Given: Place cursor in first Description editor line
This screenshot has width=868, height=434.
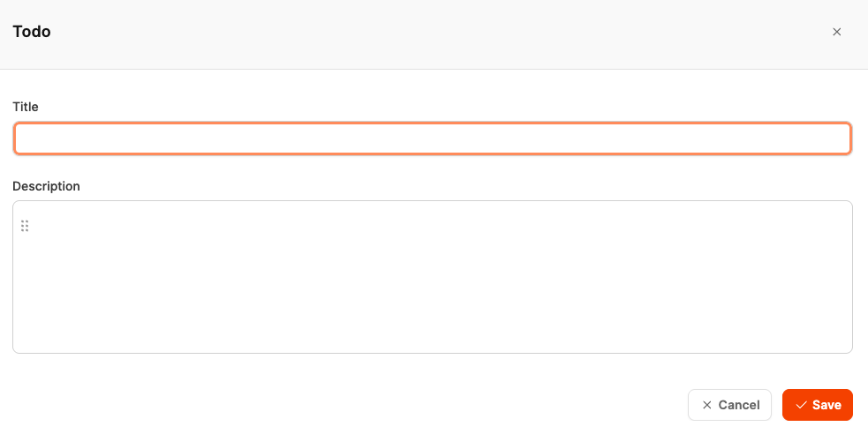Looking at the screenshot, I should click(x=265, y=226).
